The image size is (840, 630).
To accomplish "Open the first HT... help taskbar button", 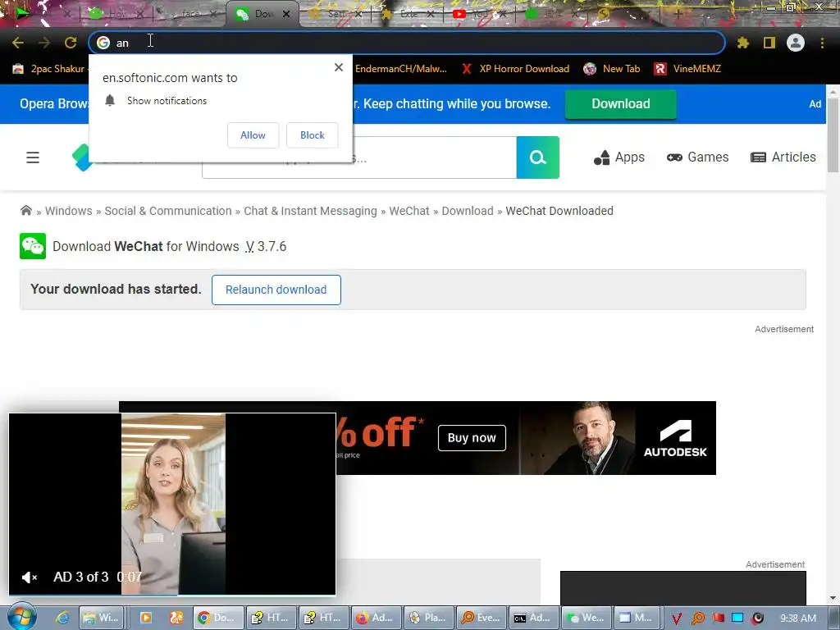I will [x=271, y=618].
